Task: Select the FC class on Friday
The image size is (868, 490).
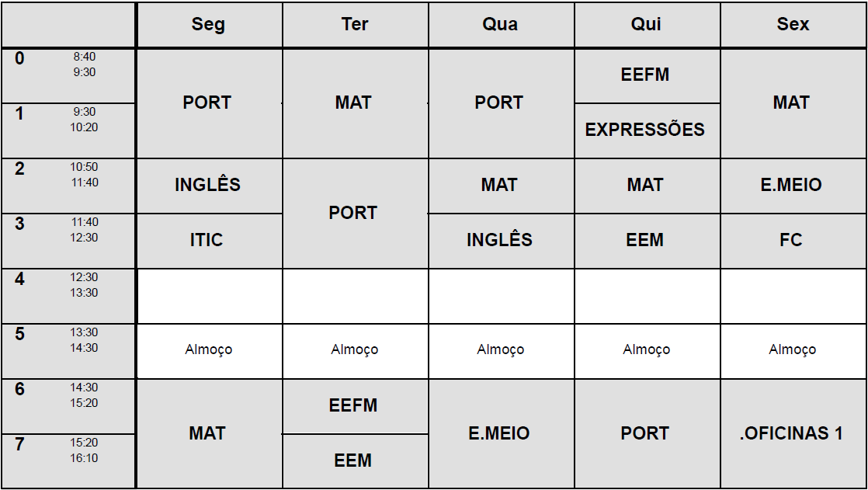Action: coord(791,241)
